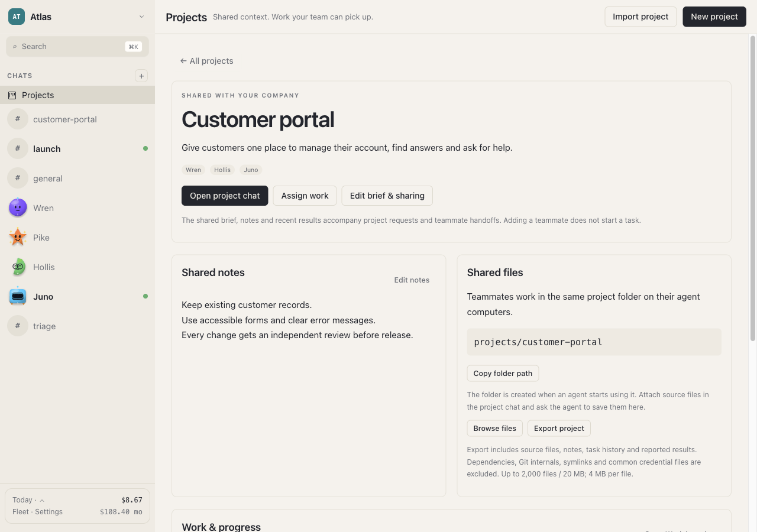Image resolution: width=757 pixels, height=532 pixels.
Task: Click the Juno chip under the project description
Action: click(251, 170)
